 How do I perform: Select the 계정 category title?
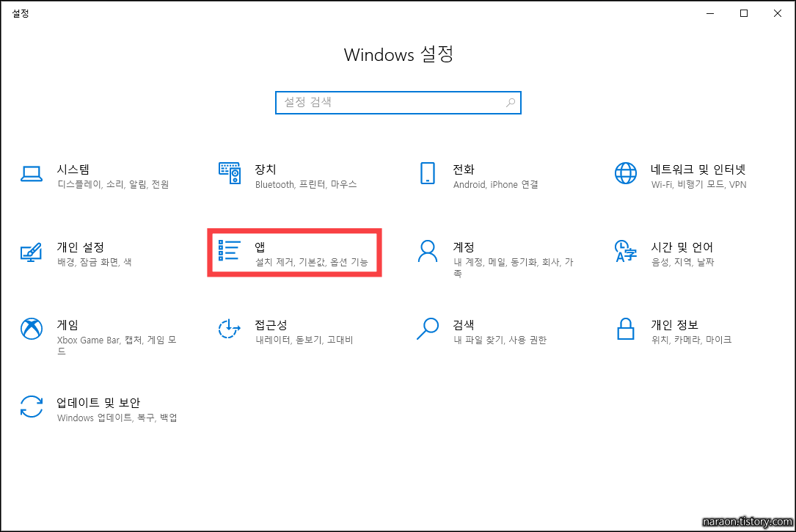click(x=464, y=247)
